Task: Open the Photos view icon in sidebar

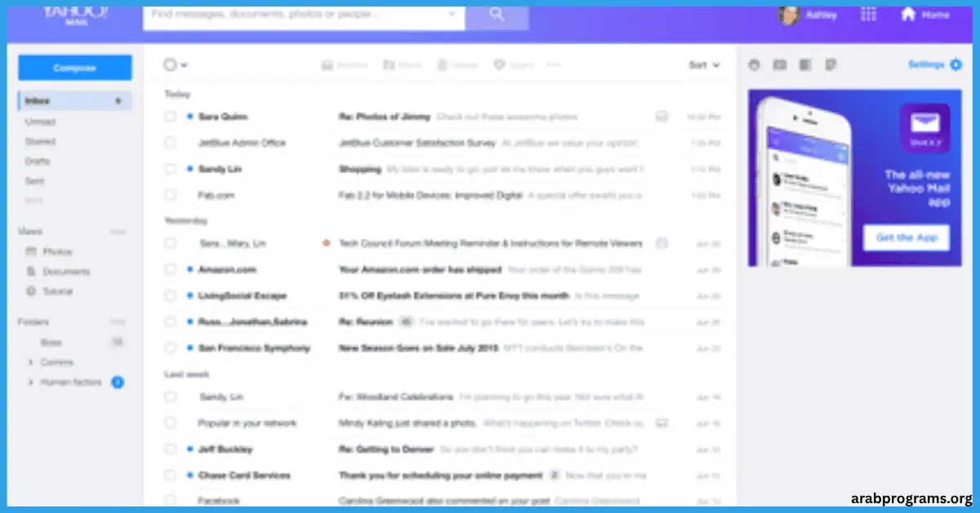Action: [32, 252]
